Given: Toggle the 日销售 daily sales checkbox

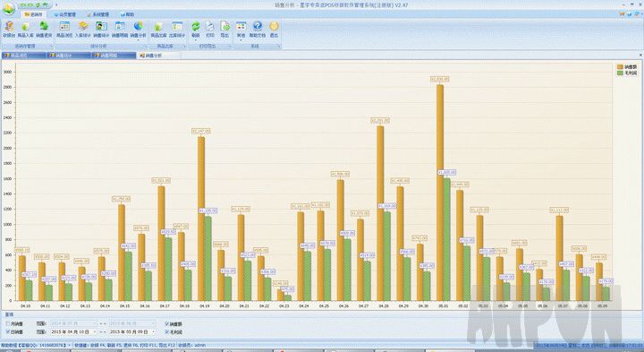Looking at the screenshot, I should [8, 331].
